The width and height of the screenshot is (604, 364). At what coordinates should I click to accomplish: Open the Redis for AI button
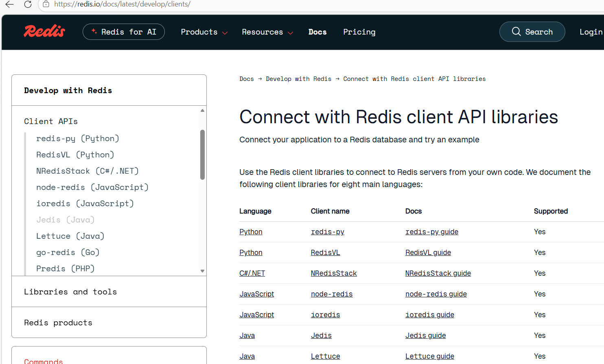pyautogui.click(x=124, y=32)
